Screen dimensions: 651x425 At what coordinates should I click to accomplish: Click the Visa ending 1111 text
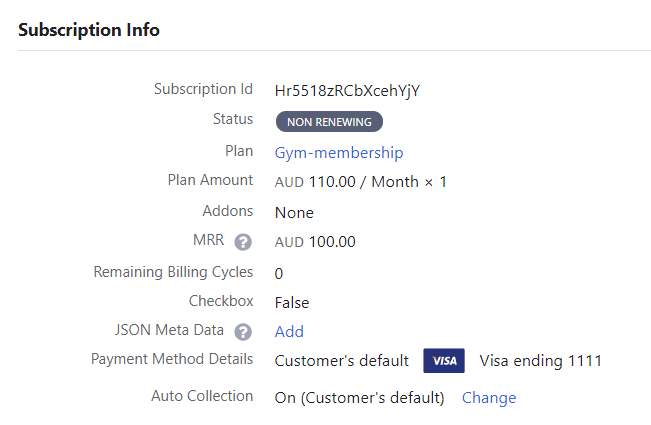(540, 361)
